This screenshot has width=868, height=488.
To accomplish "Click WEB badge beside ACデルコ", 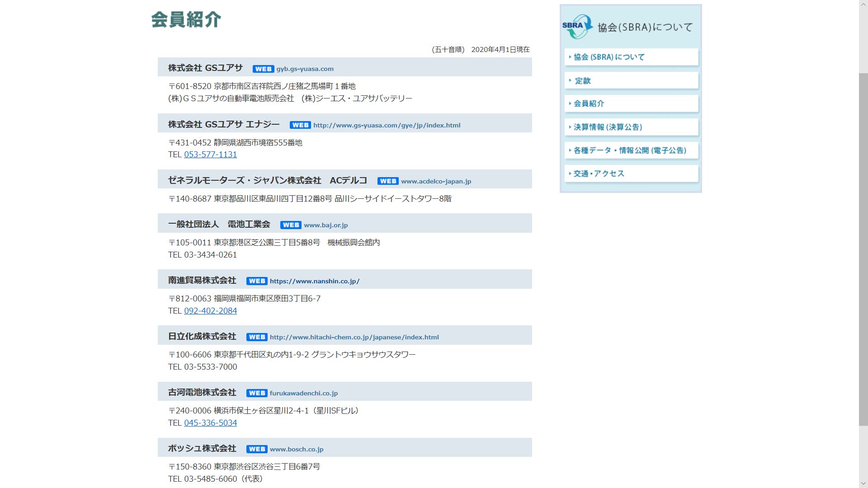I will [388, 181].
